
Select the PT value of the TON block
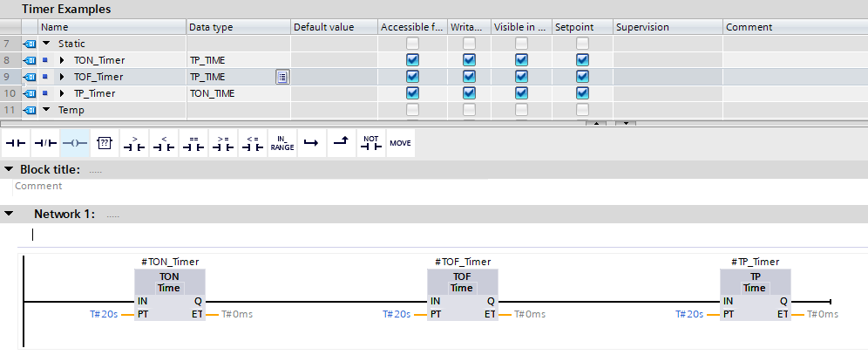pos(105,314)
